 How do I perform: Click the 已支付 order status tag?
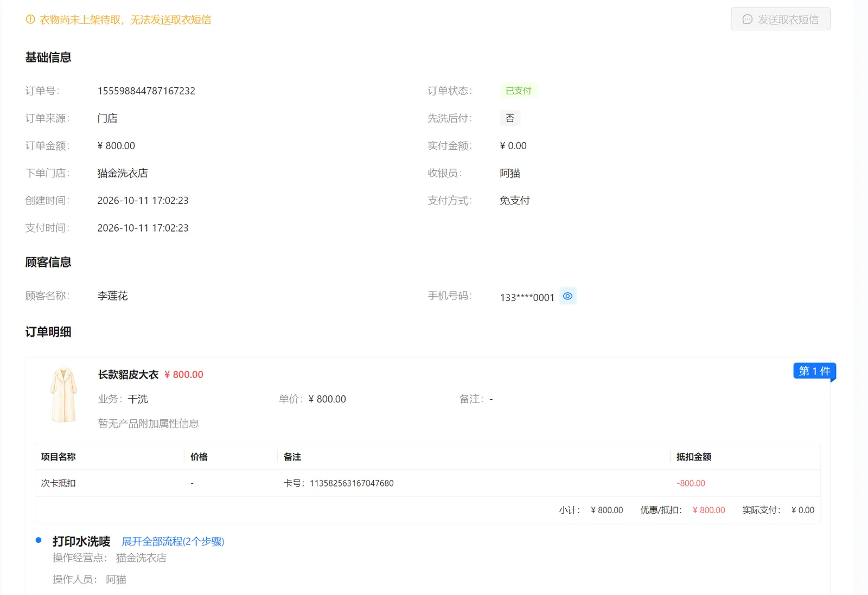pos(519,91)
